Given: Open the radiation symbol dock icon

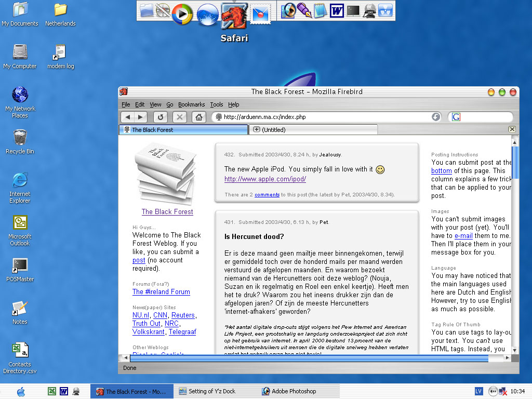Looking at the screenshot, I should [x=385, y=10].
